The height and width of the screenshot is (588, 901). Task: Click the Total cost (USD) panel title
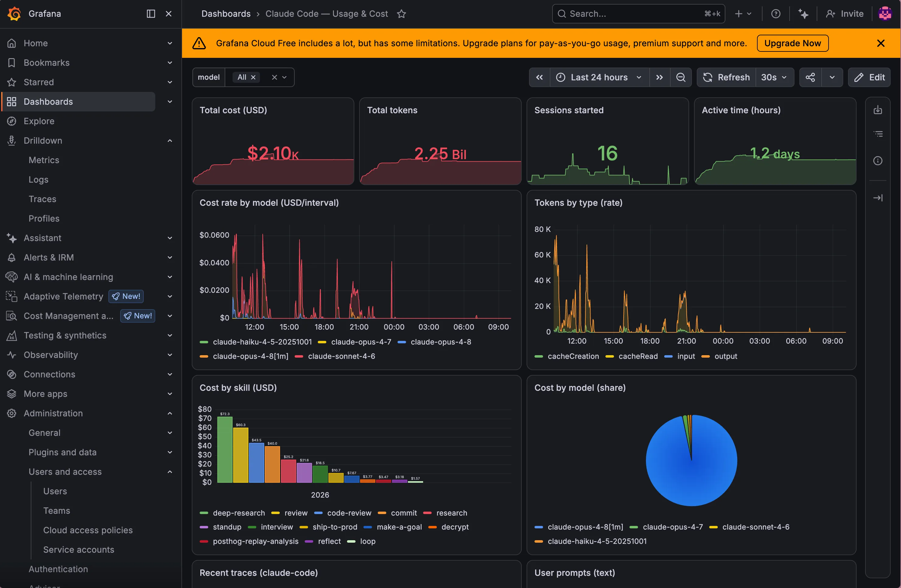(233, 110)
